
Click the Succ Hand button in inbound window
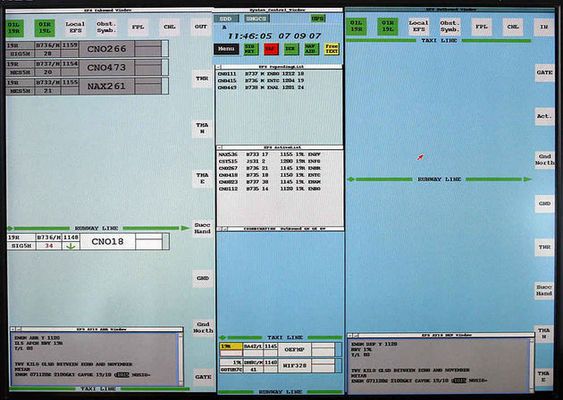[x=202, y=228]
